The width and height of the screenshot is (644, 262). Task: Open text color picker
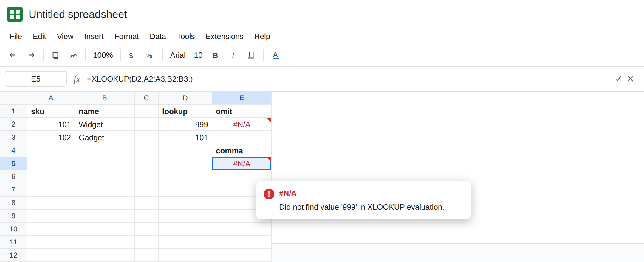click(275, 55)
